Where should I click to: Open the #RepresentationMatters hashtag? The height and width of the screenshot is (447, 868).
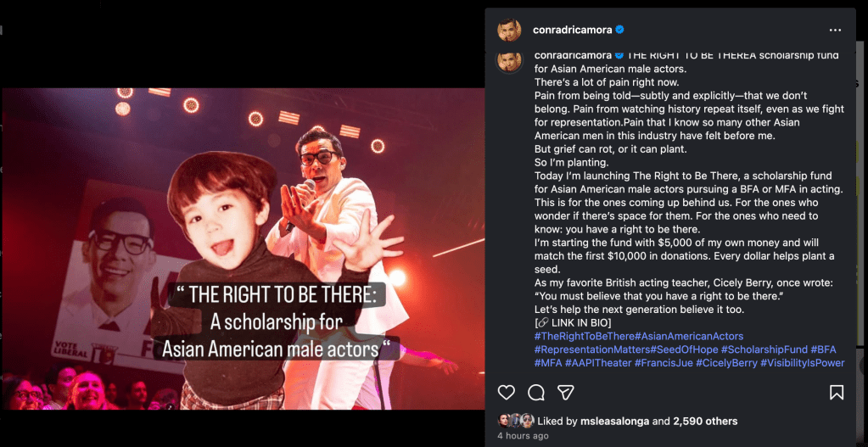(591, 349)
